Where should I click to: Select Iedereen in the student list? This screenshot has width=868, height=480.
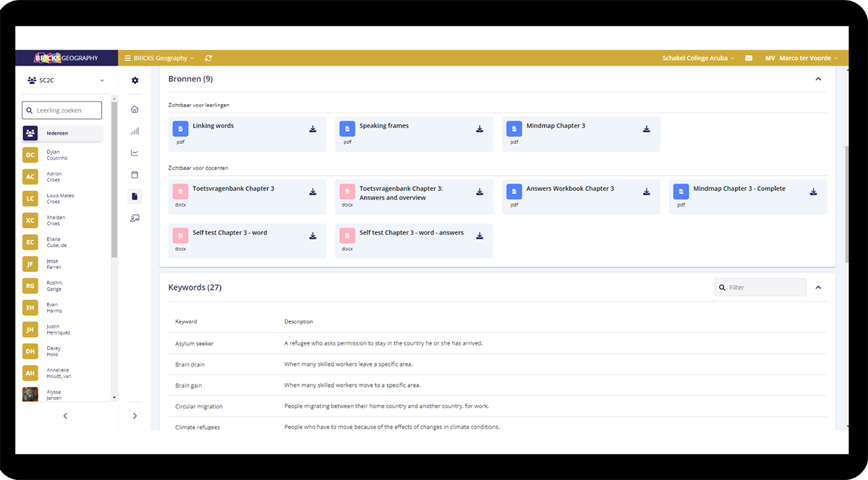(x=61, y=134)
